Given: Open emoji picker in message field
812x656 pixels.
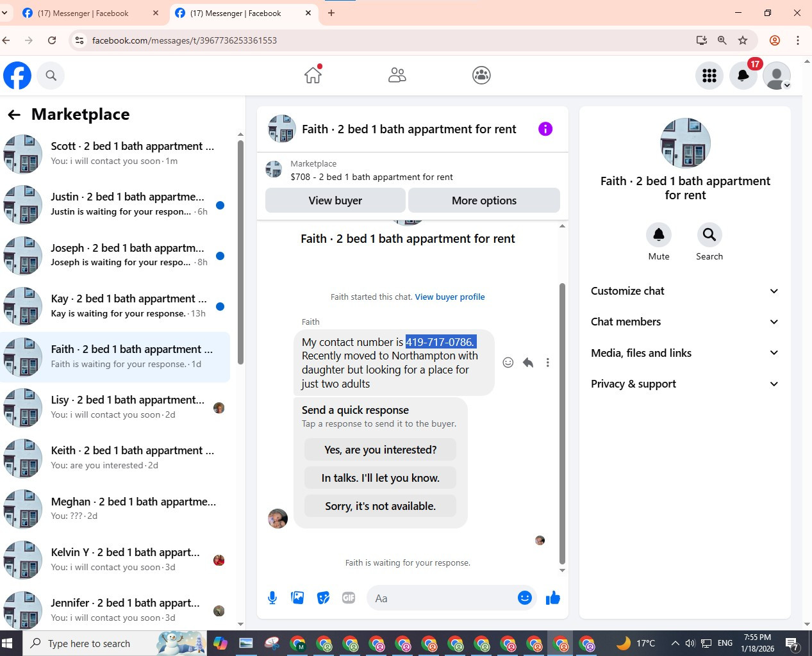Looking at the screenshot, I should click(525, 598).
